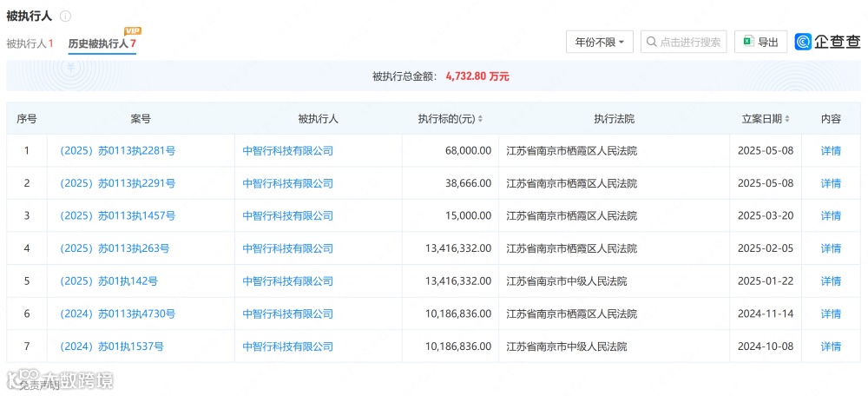Click the 被执行人 column header
The width and height of the screenshot is (868, 396).
pyautogui.click(x=319, y=118)
